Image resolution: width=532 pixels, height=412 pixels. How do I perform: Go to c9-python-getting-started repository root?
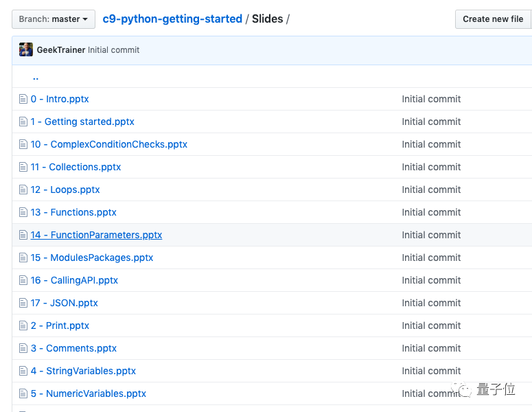pyautogui.click(x=172, y=19)
